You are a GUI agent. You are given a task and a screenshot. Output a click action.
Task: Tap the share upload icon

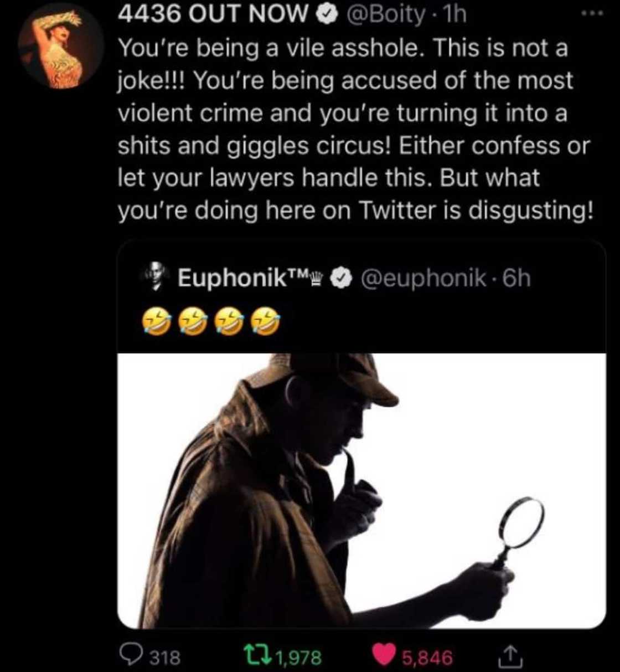[509, 656]
